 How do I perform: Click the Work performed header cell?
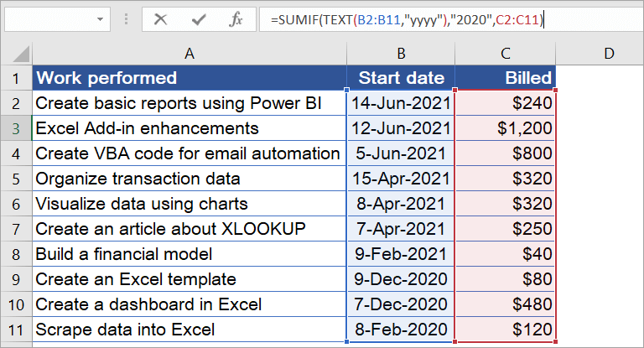190,78
